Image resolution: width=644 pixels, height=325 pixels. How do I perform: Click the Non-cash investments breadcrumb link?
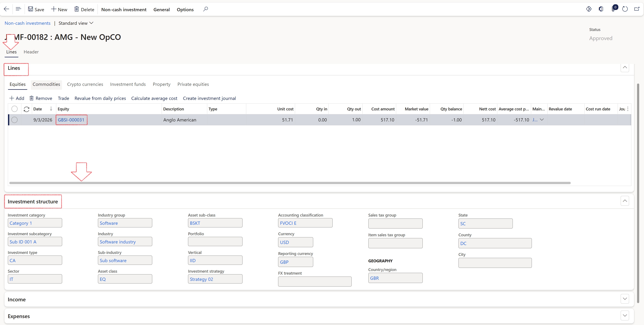[27, 23]
